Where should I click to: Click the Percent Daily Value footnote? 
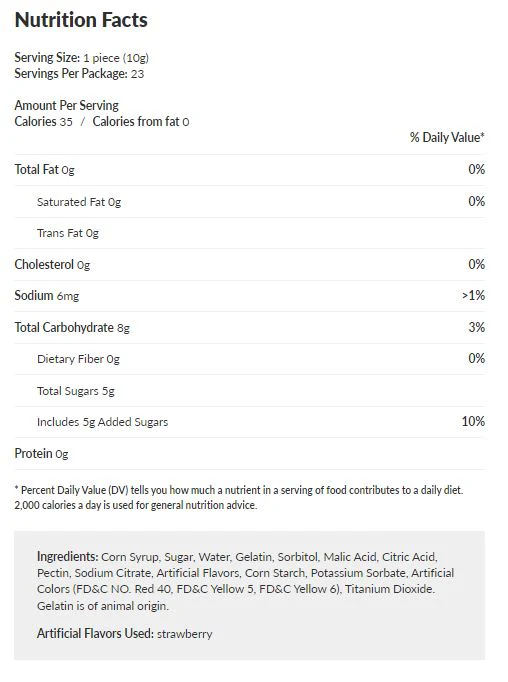click(239, 498)
